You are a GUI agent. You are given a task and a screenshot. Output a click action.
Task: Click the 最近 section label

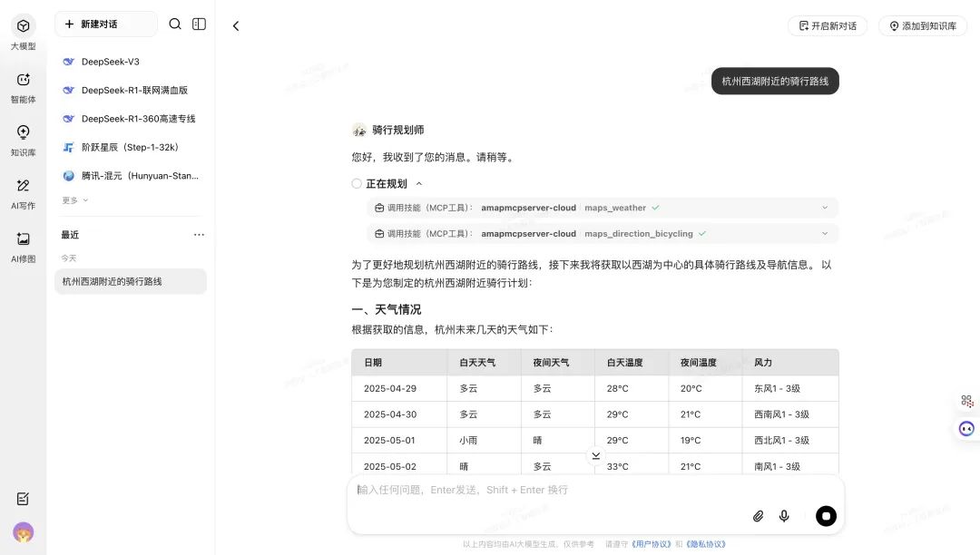coord(70,235)
